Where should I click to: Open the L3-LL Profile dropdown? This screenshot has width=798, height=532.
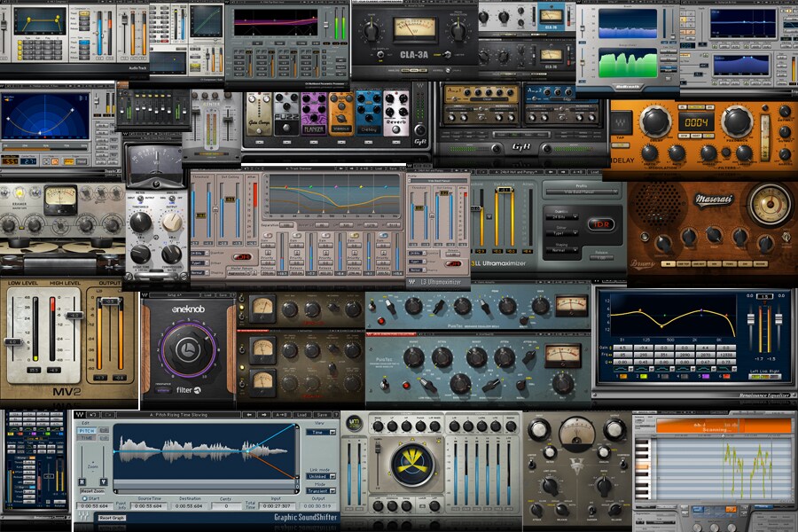pos(582,192)
